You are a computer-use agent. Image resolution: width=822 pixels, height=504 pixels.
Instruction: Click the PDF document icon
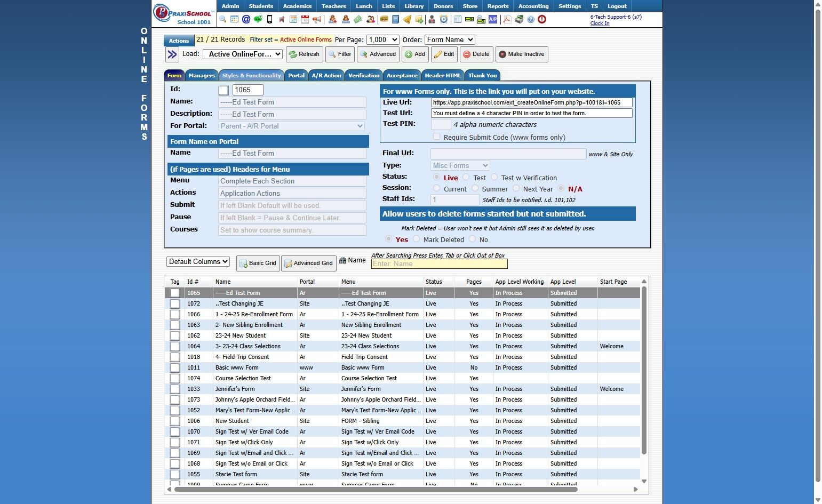click(506, 20)
